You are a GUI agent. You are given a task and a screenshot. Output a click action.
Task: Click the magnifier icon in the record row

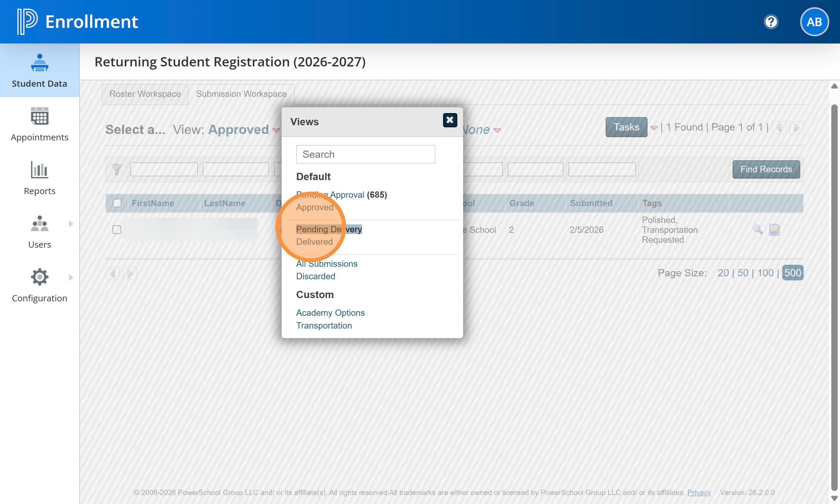pos(757,230)
